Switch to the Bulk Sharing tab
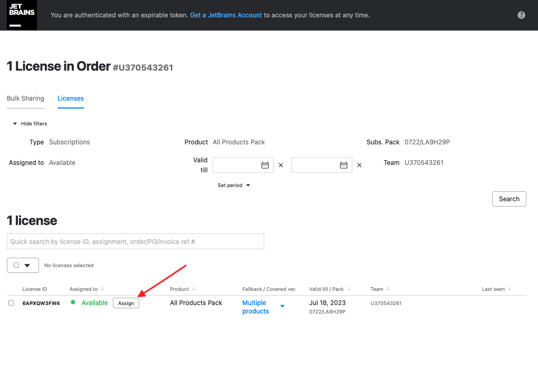This screenshot has width=538, height=392. point(25,99)
